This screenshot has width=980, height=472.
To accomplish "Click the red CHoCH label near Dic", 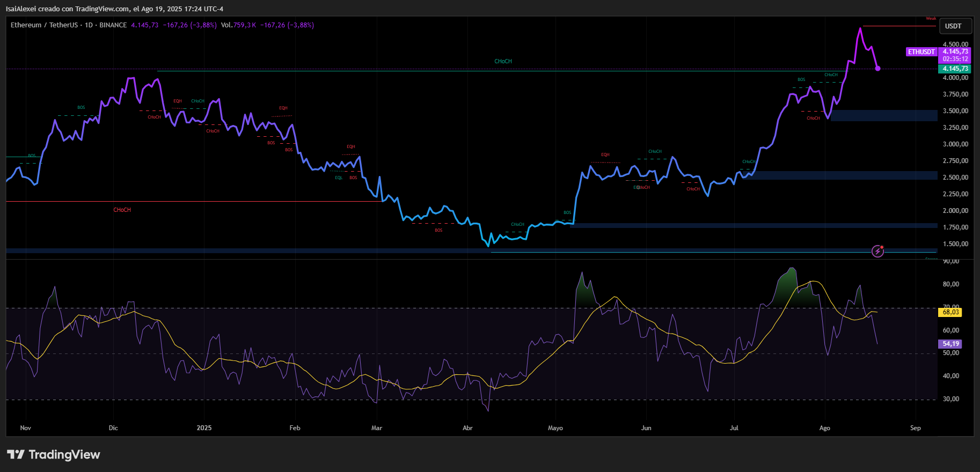I will 122,210.
